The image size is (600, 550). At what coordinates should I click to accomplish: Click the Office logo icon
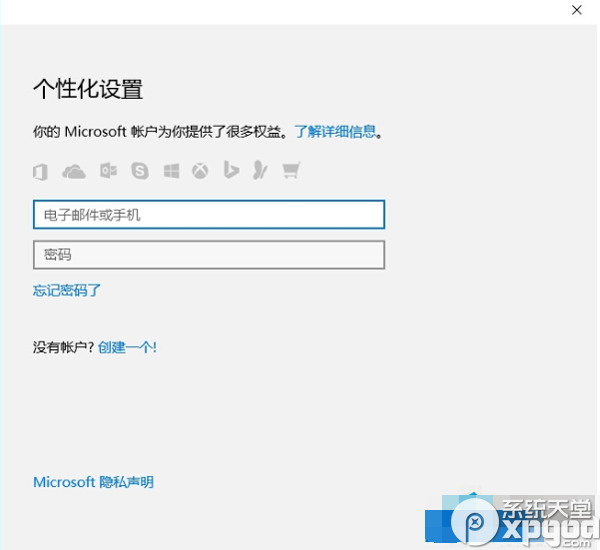(x=41, y=171)
